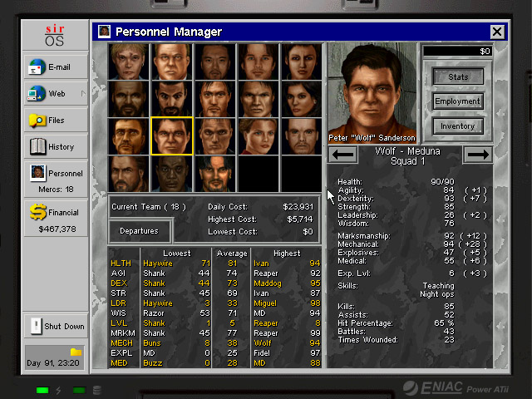Click the Day 91, 23:20 clock
Image resolution: width=532 pixels, height=399 pixels.
(53, 363)
